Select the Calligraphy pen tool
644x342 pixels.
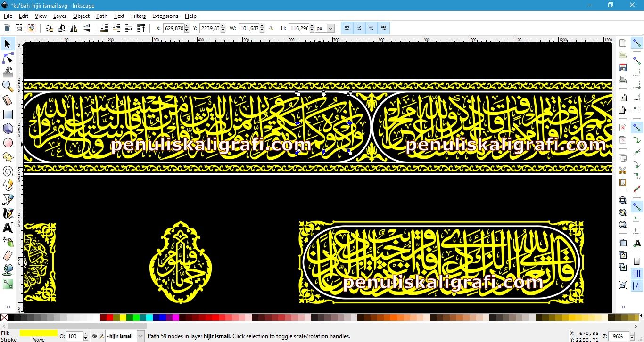(x=8, y=213)
